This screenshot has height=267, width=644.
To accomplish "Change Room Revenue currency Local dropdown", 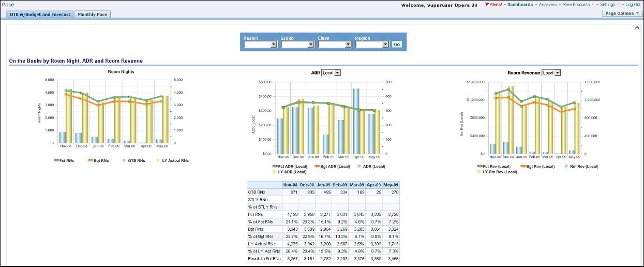I will coord(551,73).
